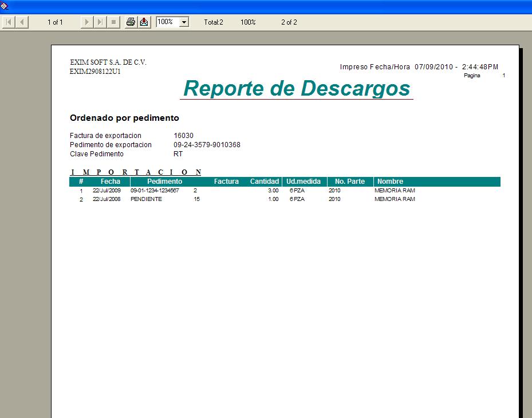The image size is (532, 418).
Task: Click Clave Pedimento value RT
Action: [x=178, y=153]
